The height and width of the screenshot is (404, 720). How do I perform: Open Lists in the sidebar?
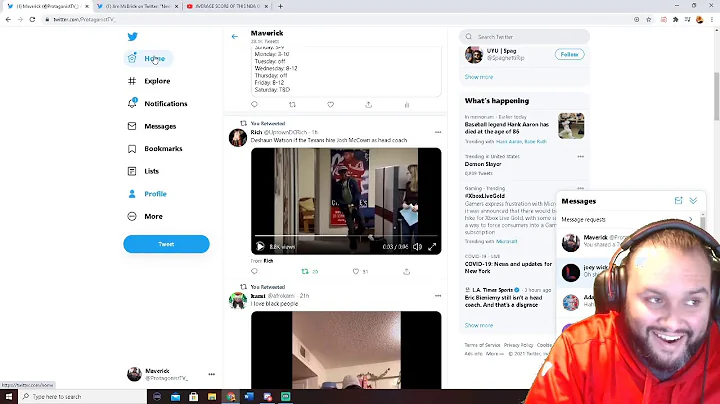(143, 171)
